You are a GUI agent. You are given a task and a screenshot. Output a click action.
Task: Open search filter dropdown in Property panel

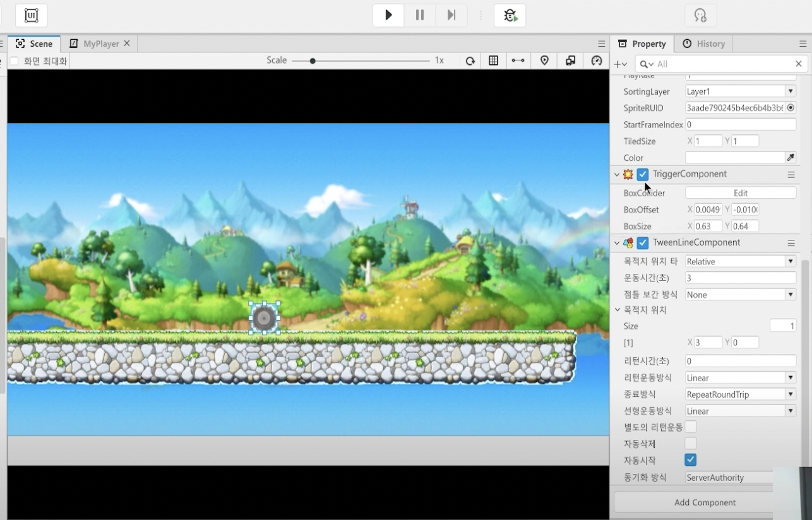pos(646,64)
